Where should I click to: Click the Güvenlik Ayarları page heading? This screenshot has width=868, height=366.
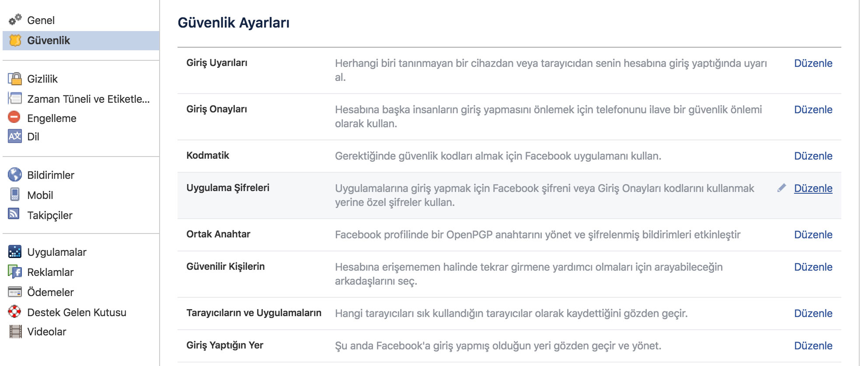(x=234, y=23)
